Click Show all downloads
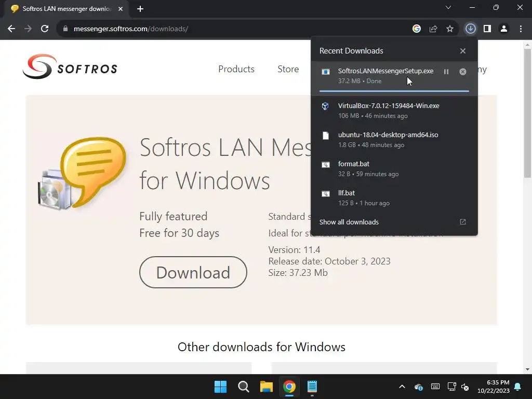532x399 pixels. tap(349, 222)
